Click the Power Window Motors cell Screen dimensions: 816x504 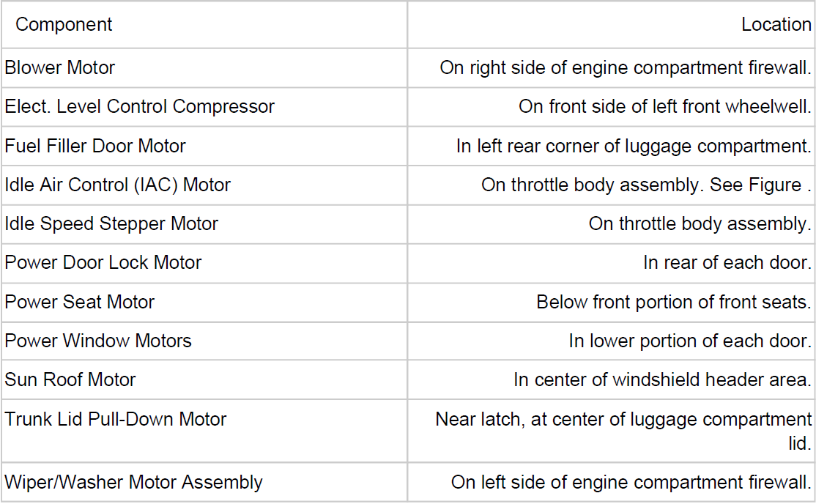tap(98, 341)
